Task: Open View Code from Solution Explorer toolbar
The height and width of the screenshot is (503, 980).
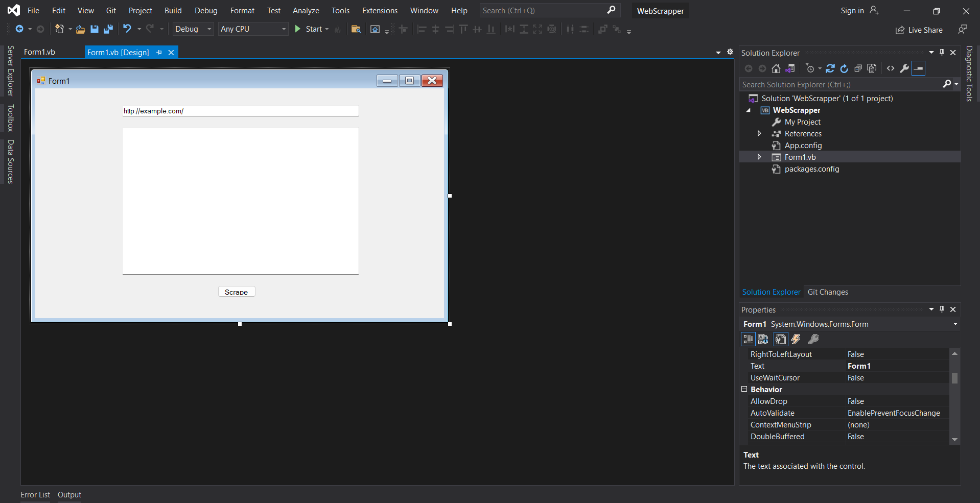Action: point(891,68)
